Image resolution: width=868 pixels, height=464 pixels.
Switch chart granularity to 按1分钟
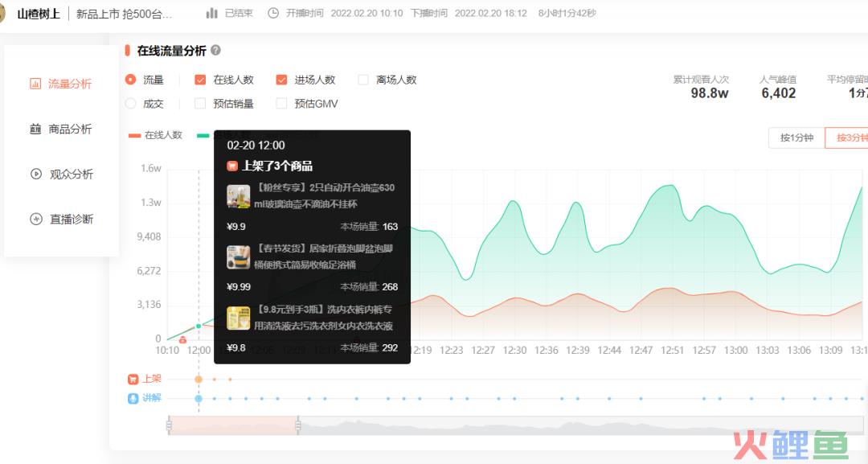[x=796, y=138]
